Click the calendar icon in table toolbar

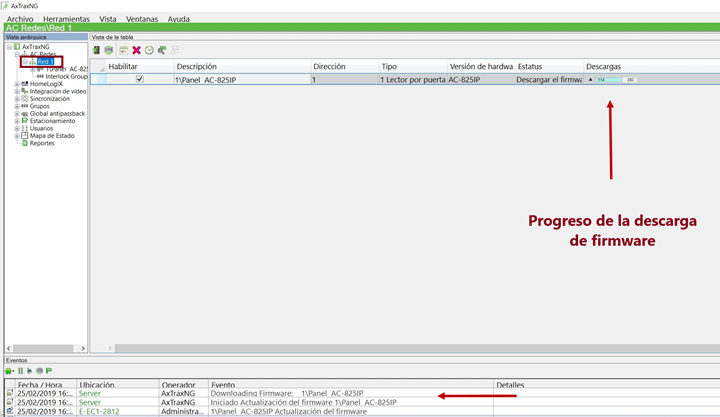click(124, 50)
